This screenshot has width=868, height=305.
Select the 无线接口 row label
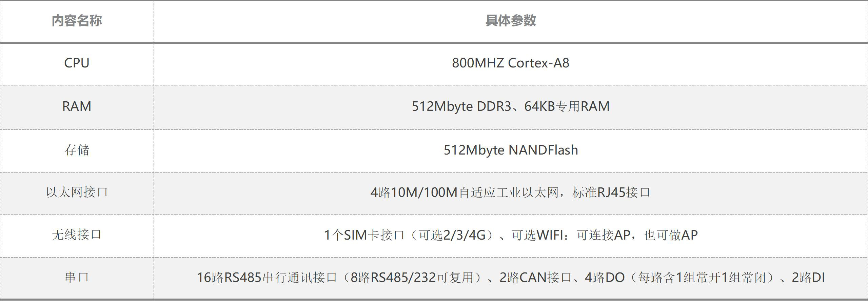click(x=77, y=235)
